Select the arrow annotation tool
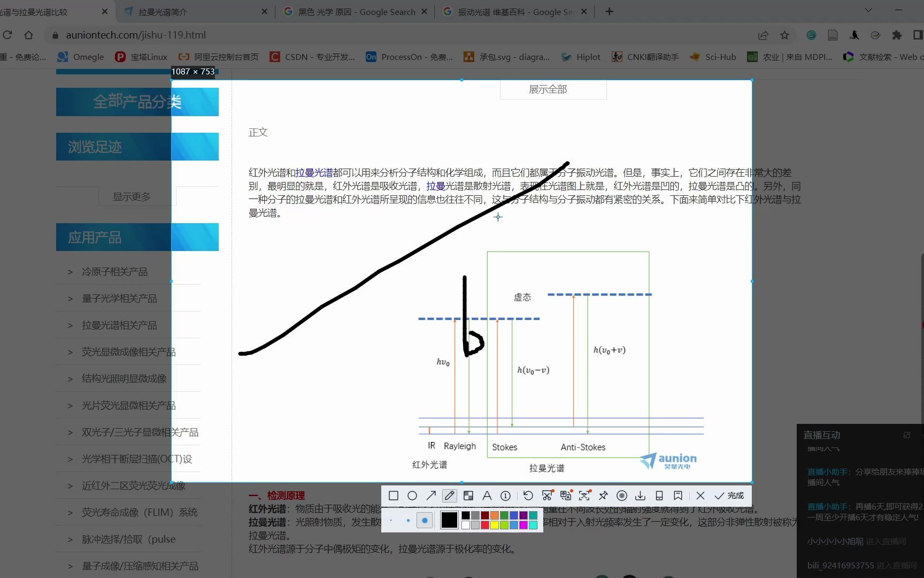This screenshot has height=578, width=924. tap(431, 496)
